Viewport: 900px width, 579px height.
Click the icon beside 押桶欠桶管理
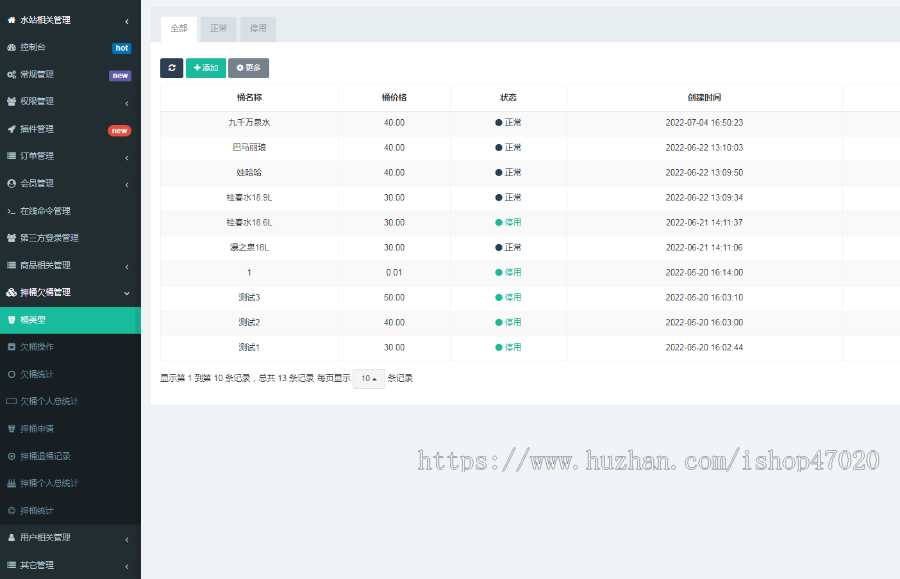11,293
